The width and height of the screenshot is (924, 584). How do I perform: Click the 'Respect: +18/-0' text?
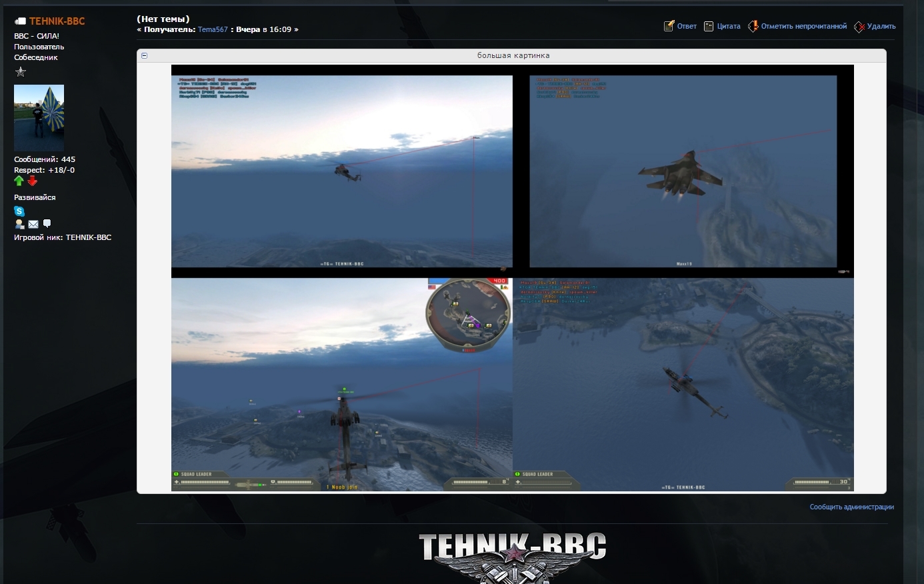pyautogui.click(x=45, y=170)
